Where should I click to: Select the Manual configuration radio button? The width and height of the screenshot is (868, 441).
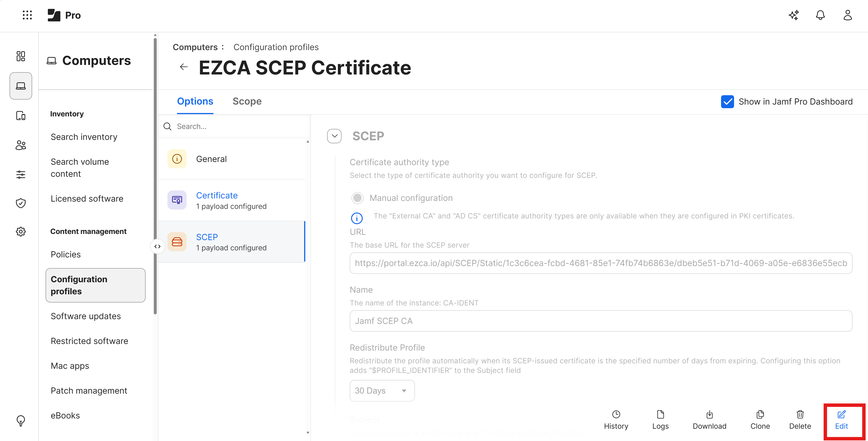point(357,198)
